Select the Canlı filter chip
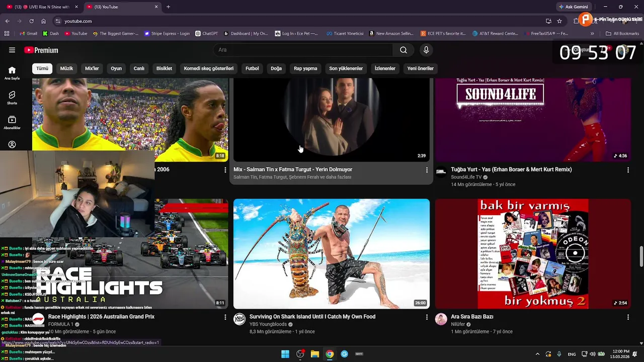The image size is (644, 362). point(139,68)
